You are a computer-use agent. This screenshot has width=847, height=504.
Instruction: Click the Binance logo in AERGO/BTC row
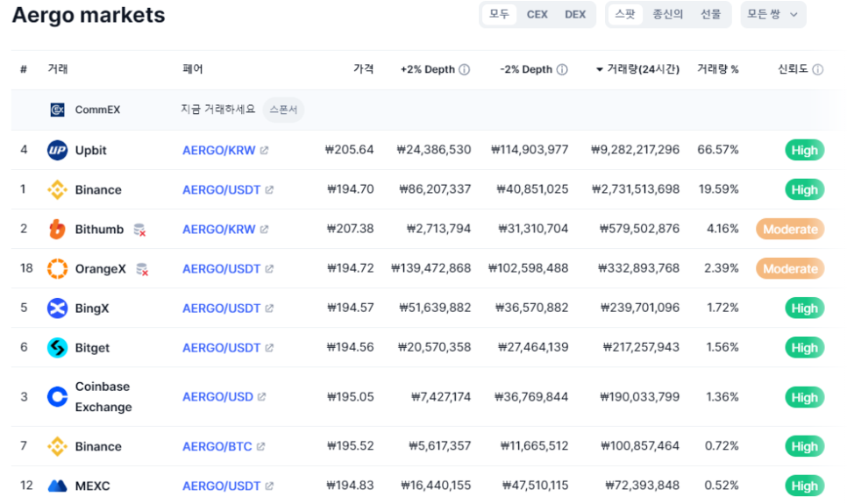(57, 446)
